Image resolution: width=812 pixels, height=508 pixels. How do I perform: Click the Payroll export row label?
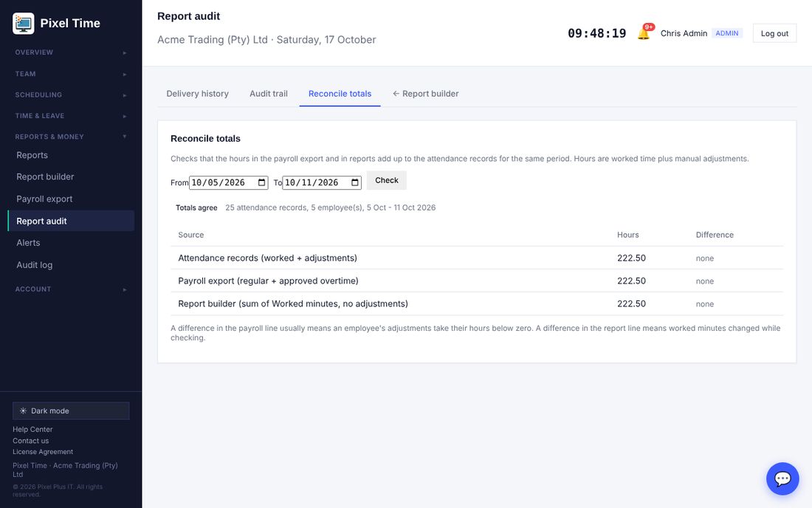(x=268, y=281)
